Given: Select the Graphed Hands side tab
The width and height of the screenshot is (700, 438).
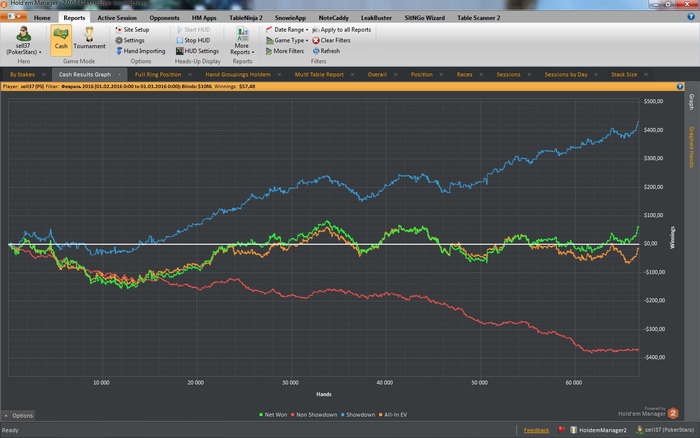Looking at the screenshot, I should coord(691,147).
